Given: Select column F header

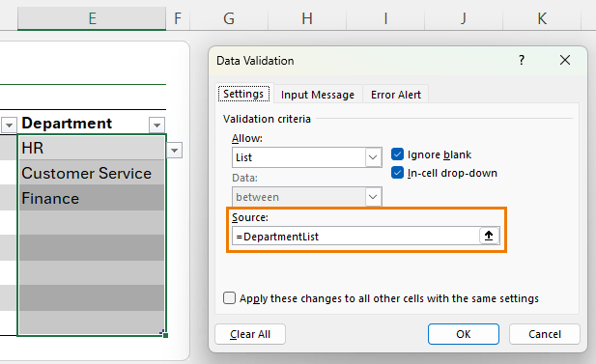Looking at the screenshot, I should pos(178,18).
